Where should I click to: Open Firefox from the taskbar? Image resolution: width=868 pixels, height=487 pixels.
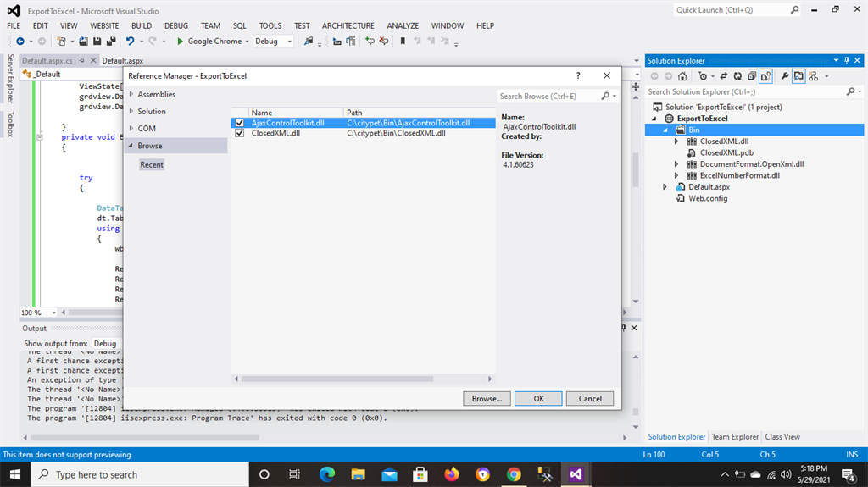(452, 474)
